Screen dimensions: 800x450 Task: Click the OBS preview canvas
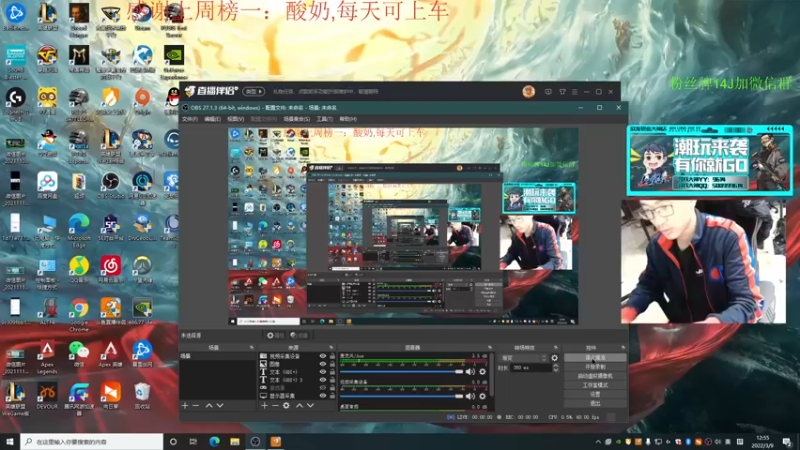[x=403, y=226]
